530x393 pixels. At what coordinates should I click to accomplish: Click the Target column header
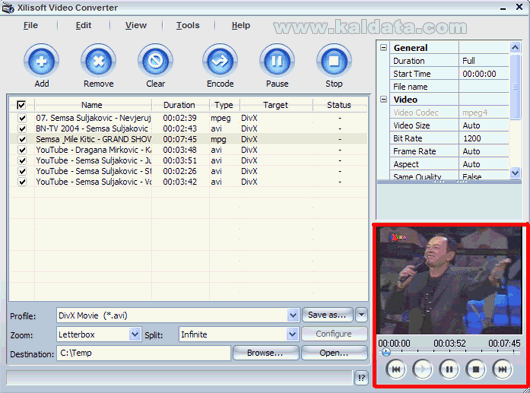[276, 105]
